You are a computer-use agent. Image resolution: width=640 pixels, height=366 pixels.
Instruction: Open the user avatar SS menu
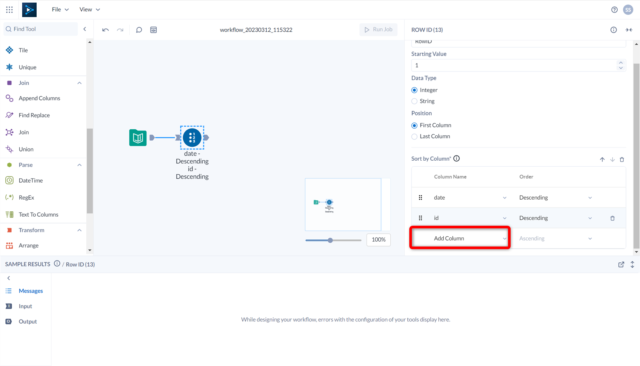[628, 10]
